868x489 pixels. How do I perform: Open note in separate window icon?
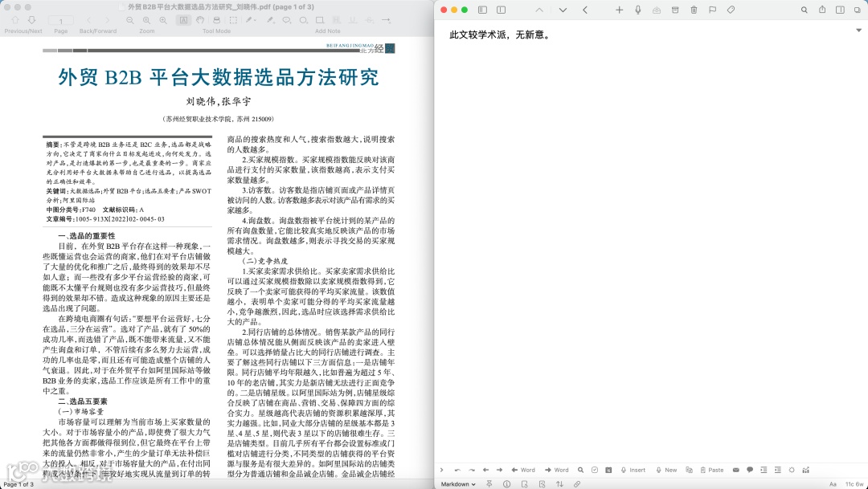[858, 10]
